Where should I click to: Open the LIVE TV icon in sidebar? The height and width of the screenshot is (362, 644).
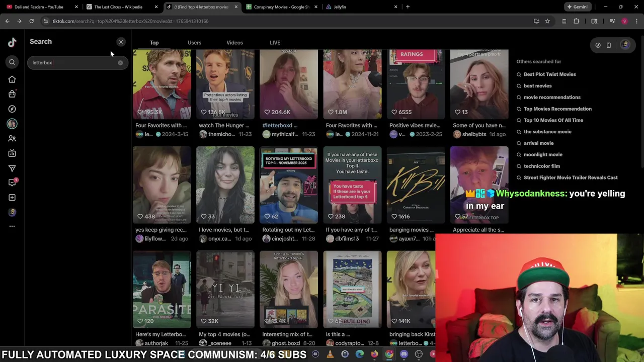pos(12,153)
